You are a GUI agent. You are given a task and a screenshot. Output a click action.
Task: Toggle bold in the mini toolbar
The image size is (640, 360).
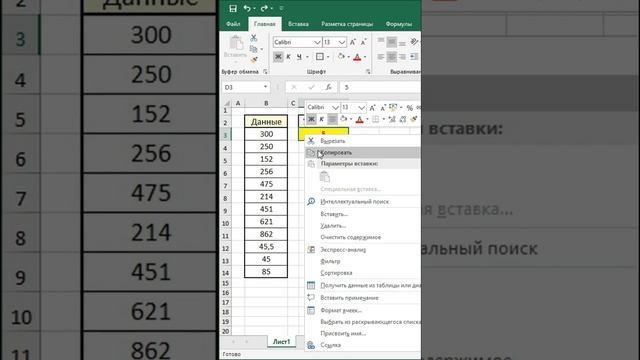(x=311, y=119)
